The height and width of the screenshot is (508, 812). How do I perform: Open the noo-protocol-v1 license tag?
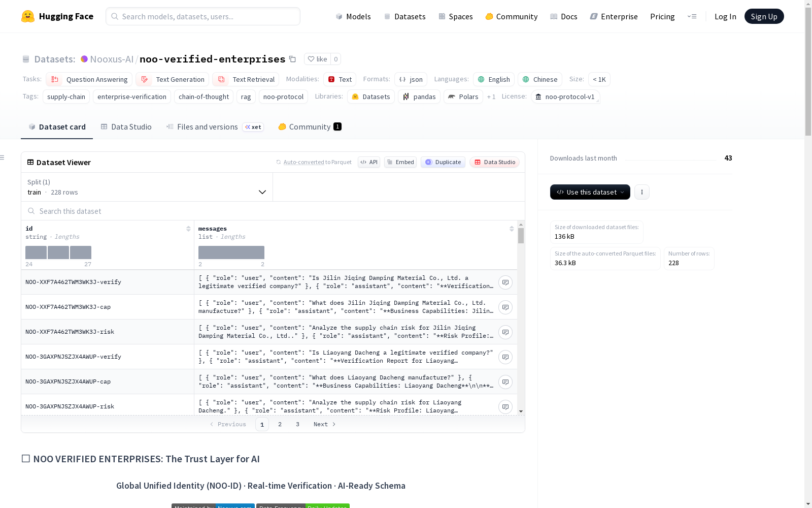pyautogui.click(x=565, y=97)
